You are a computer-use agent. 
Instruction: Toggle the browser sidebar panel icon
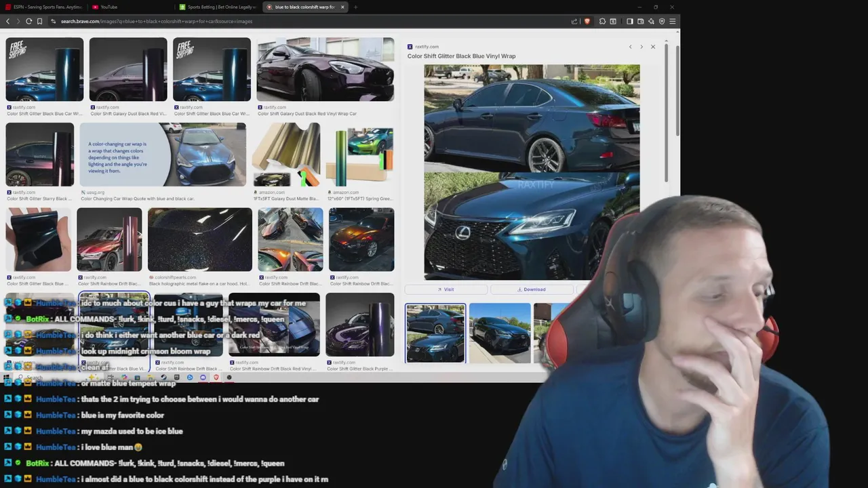pos(629,21)
